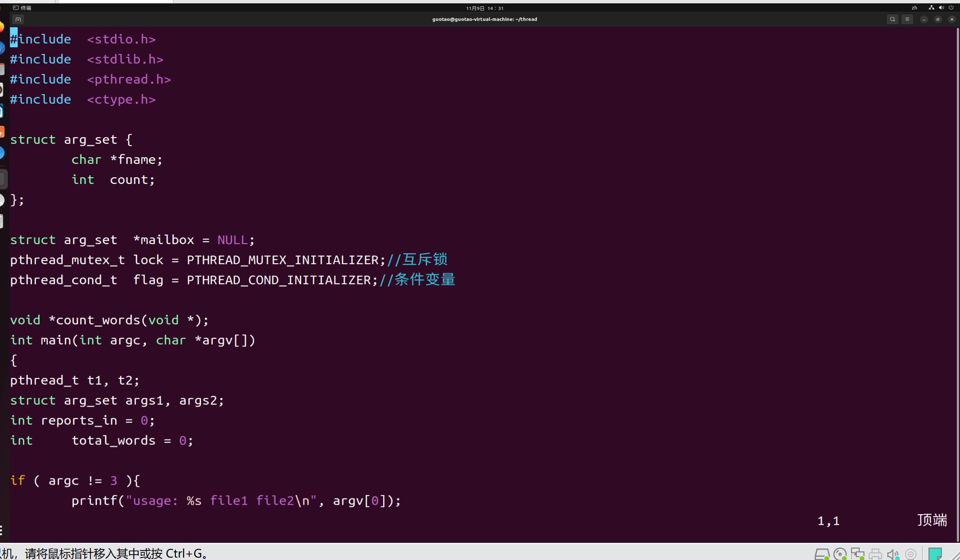Open the clock and calendar panel
This screenshot has height=560, width=960.
[485, 8]
